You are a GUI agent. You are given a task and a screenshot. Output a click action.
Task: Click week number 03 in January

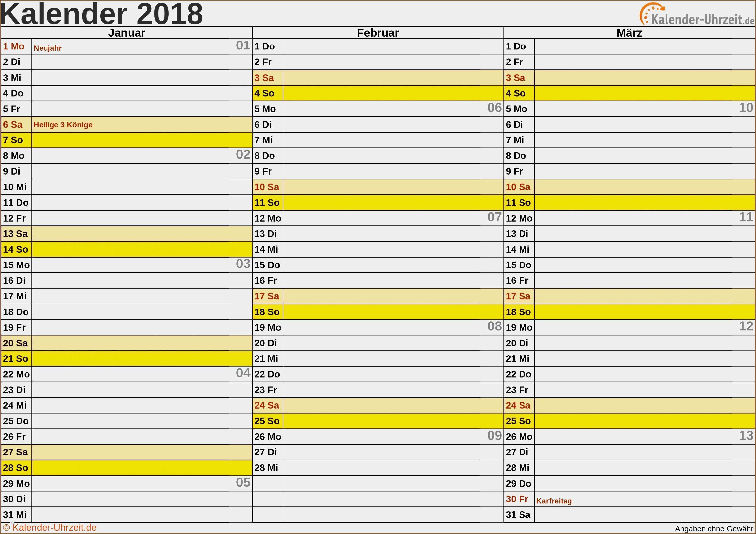[243, 264]
